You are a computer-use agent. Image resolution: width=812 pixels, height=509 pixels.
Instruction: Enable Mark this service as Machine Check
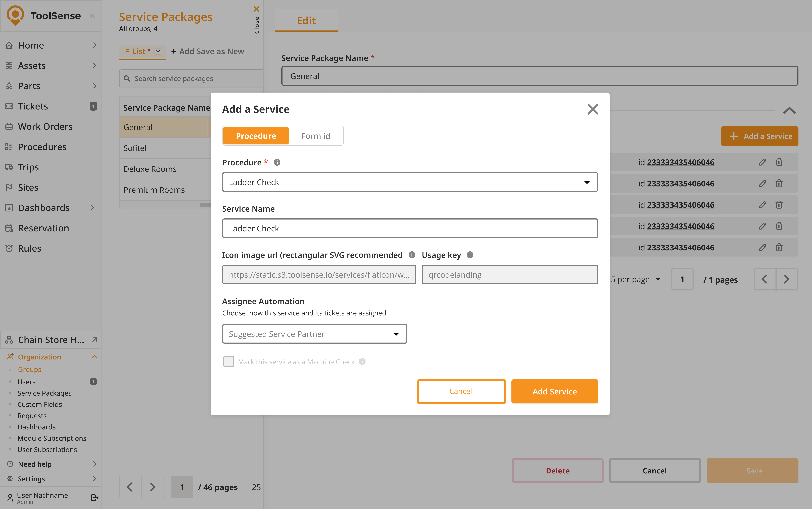[229, 362]
